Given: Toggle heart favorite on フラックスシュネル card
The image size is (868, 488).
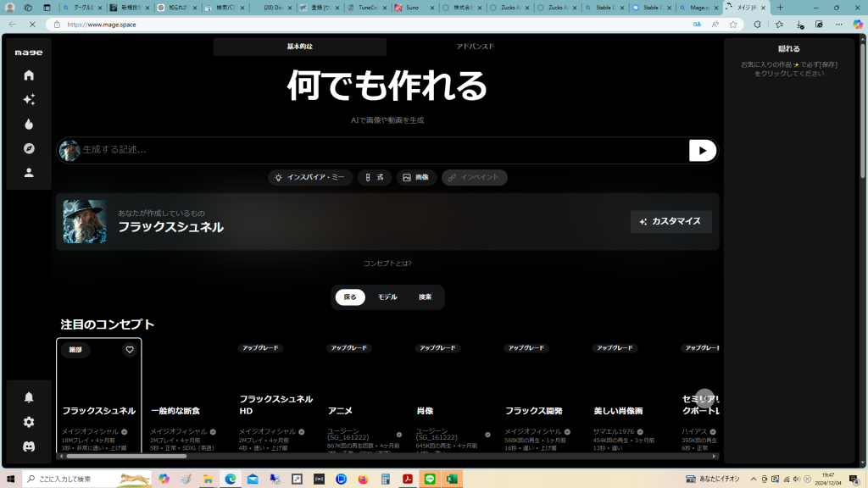Looking at the screenshot, I should tap(130, 349).
